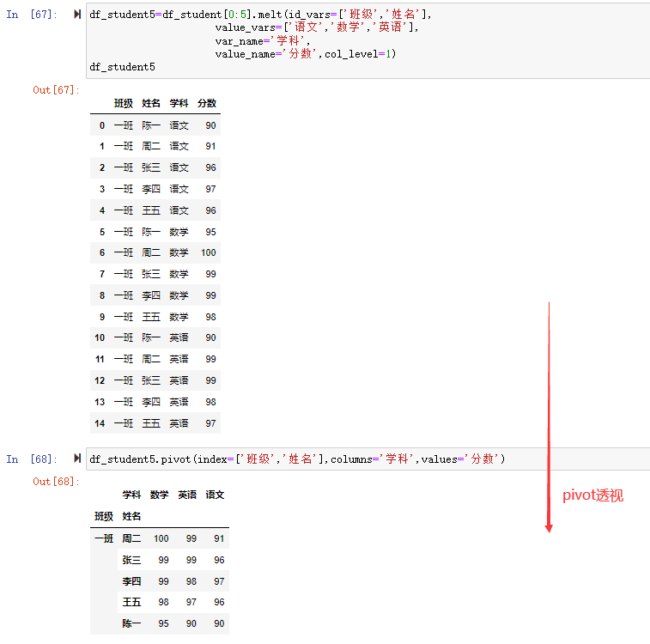650x644 pixels.
Task: Run the pivot code cell
Action: pyautogui.click(x=78, y=459)
